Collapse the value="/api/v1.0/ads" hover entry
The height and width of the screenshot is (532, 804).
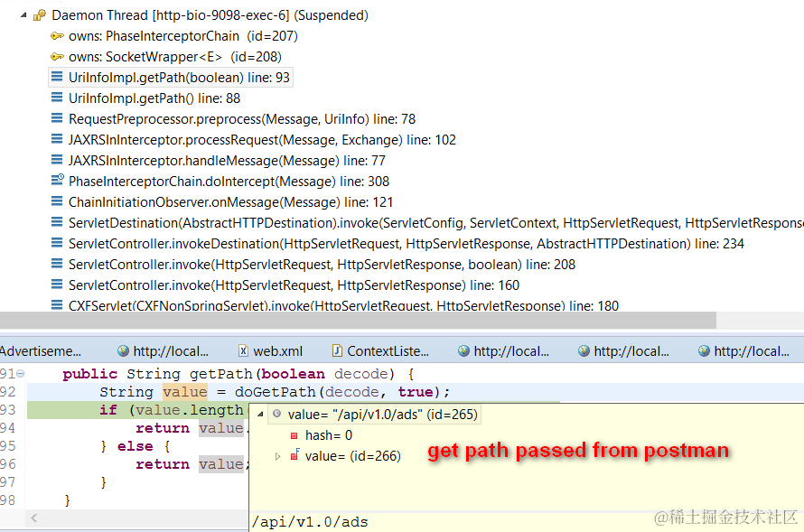tap(260, 414)
